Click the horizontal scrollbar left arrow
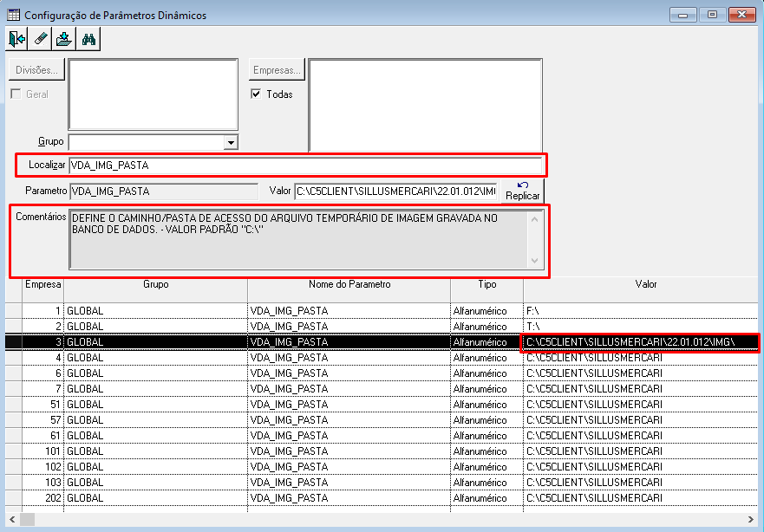Image resolution: width=764 pixels, height=532 pixels. tap(12, 519)
